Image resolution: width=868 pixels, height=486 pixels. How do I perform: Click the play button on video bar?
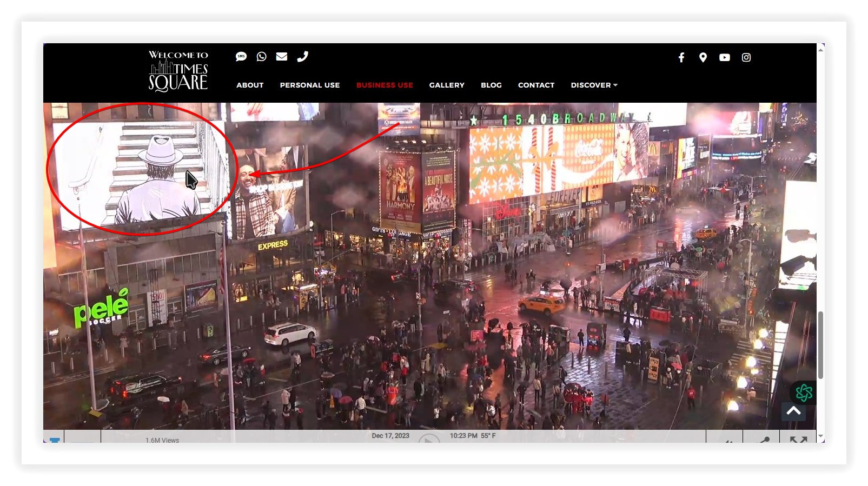click(429, 439)
